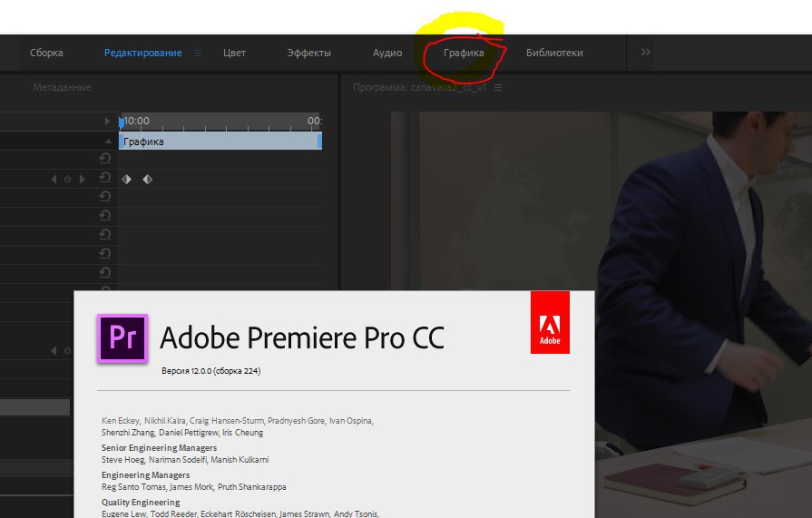Open the Редактирование workspace hamburger menu

pyautogui.click(x=198, y=53)
